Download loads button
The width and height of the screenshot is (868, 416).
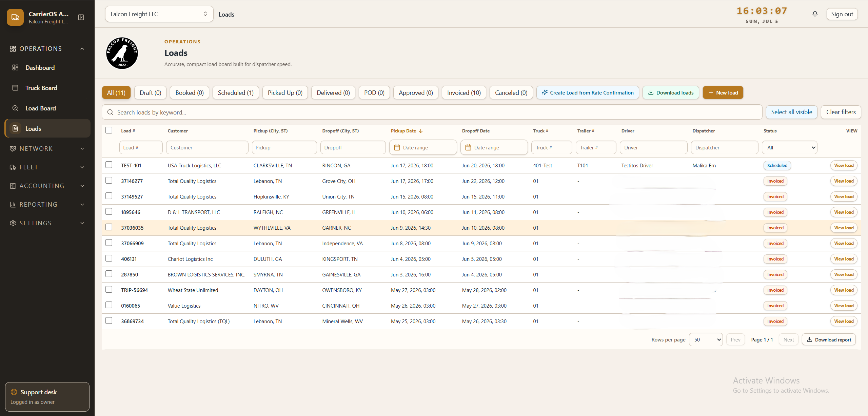point(671,92)
